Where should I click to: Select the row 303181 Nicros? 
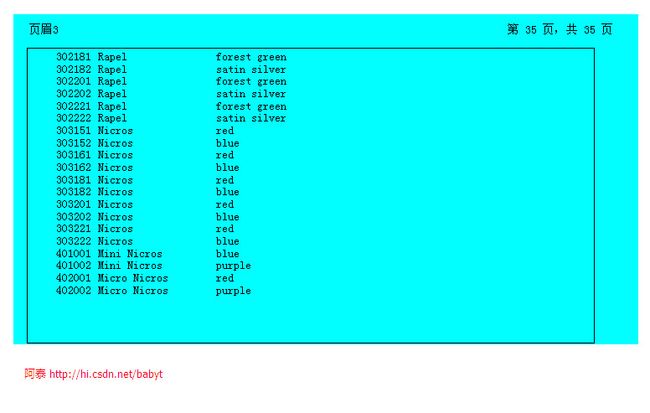[145, 180]
